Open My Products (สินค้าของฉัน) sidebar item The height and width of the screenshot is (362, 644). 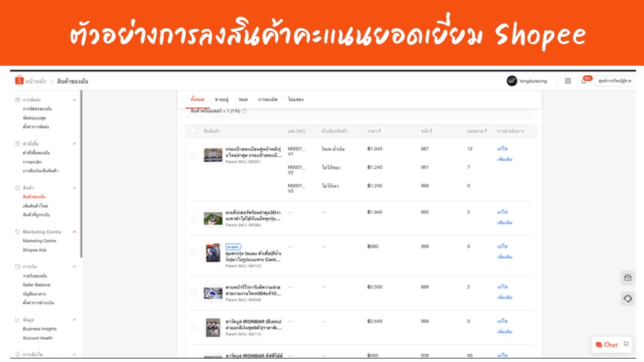click(34, 197)
